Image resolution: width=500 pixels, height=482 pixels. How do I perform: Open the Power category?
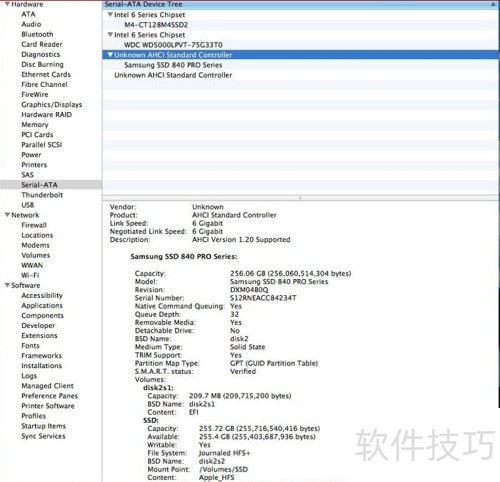tap(31, 154)
